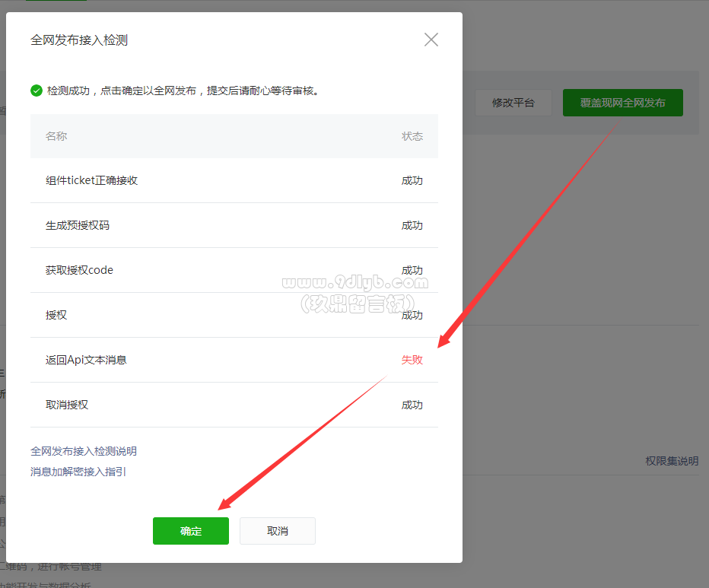Click the 成功 status of 生成预授权码
Viewport: 709px width, 588px height.
[x=412, y=225]
